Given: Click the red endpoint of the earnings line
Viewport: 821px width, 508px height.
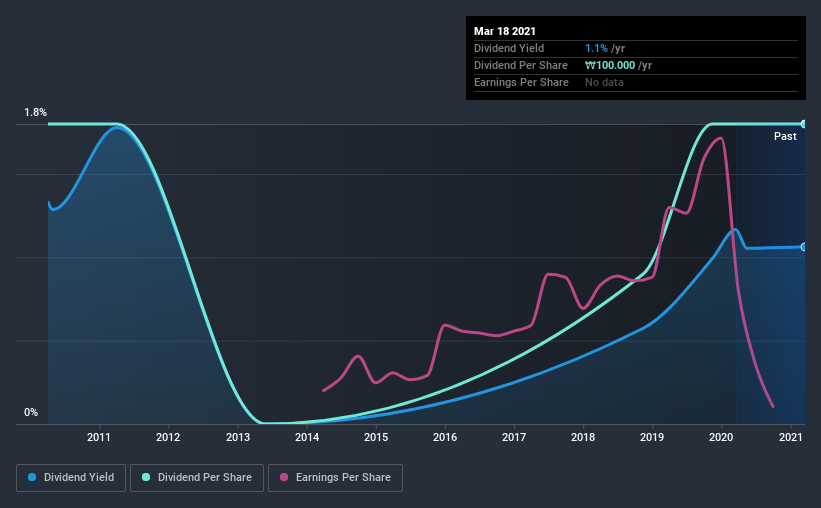Looking at the screenshot, I should [772, 405].
